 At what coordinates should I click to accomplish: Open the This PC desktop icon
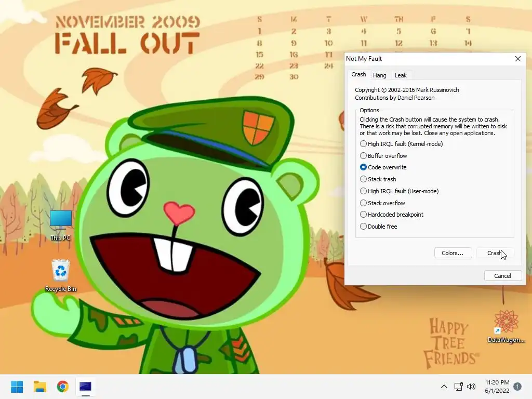[x=61, y=225]
